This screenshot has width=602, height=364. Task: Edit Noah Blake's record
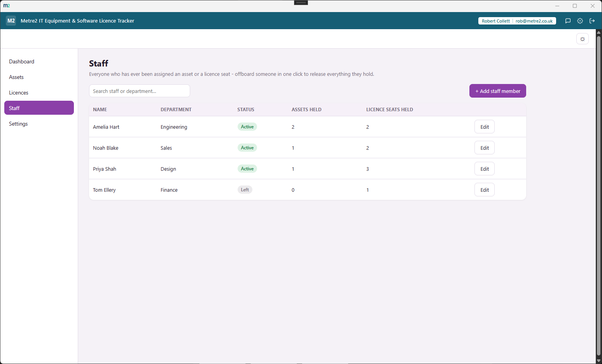click(485, 148)
